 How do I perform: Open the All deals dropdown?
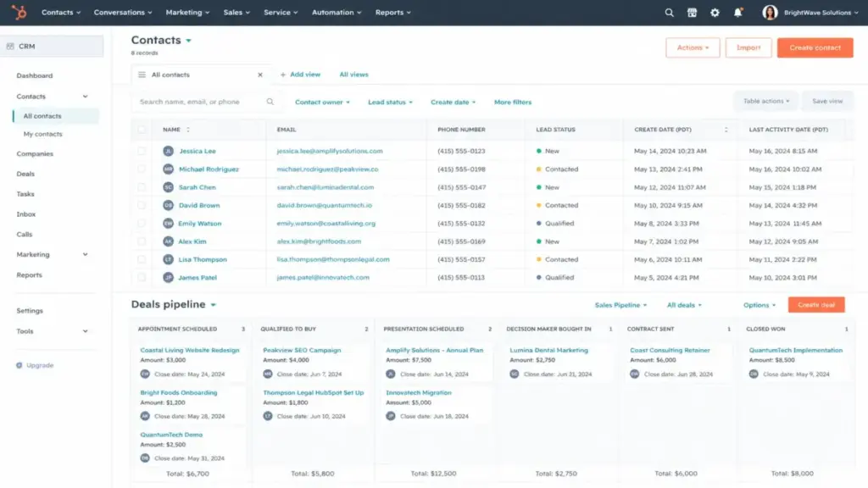click(x=684, y=305)
